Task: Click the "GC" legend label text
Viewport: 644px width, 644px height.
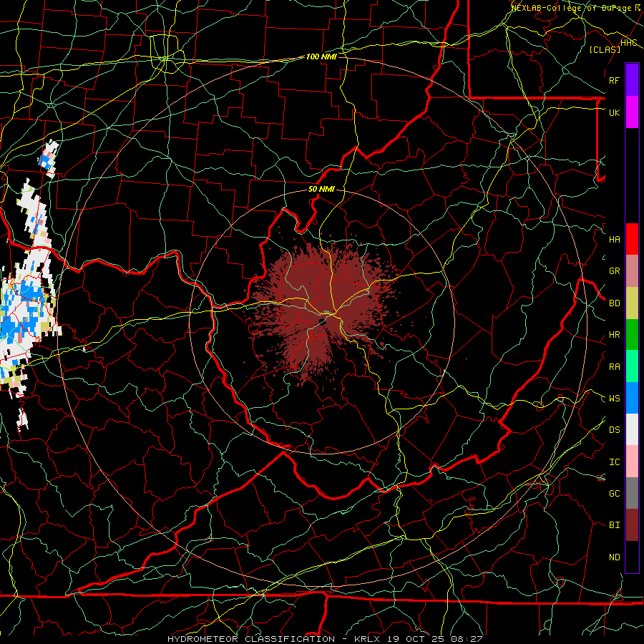Action: click(x=615, y=493)
